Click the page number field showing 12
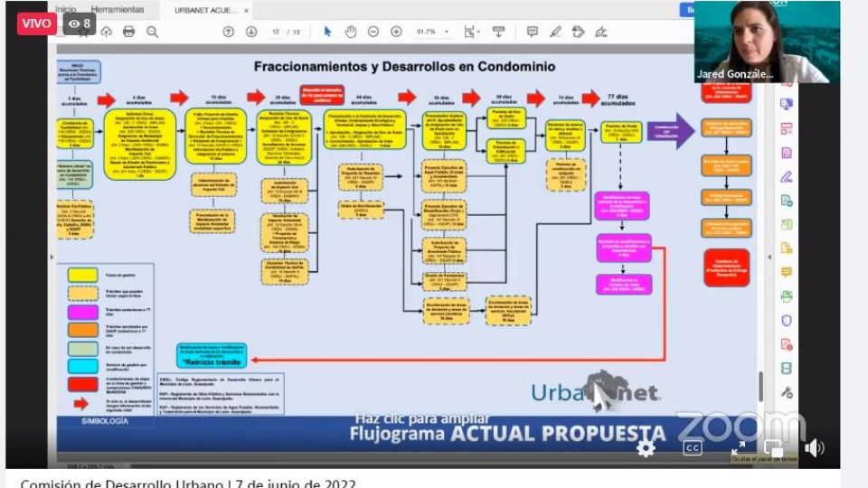 [x=277, y=32]
